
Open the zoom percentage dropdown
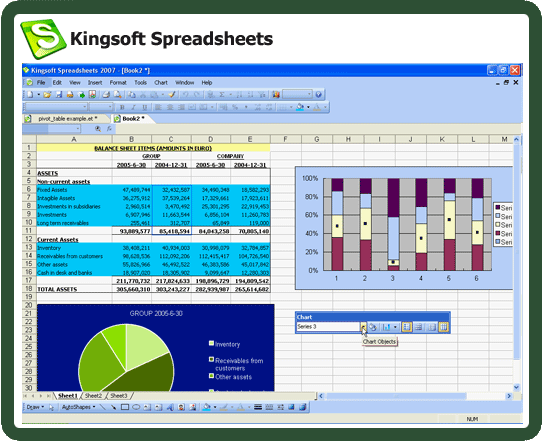[x=309, y=94]
